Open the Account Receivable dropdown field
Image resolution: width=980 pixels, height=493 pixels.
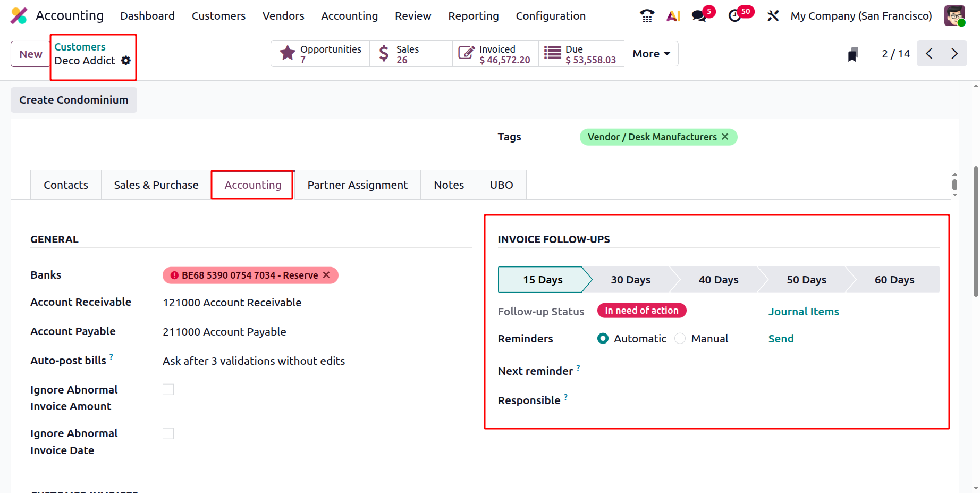click(x=232, y=303)
